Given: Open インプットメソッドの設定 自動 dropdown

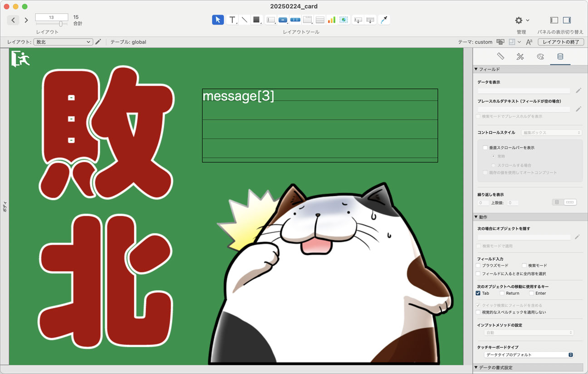Looking at the screenshot, I should (x=529, y=333).
